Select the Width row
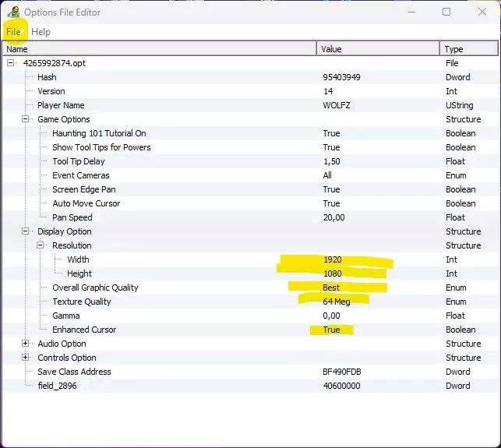The width and height of the screenshot is (501, 448). pos(250,259)
